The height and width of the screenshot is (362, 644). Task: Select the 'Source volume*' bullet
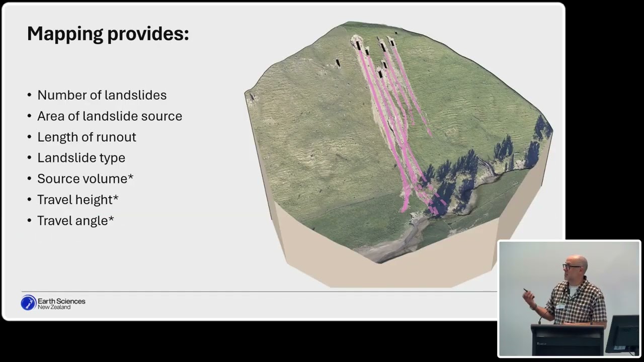pos(85,178)
